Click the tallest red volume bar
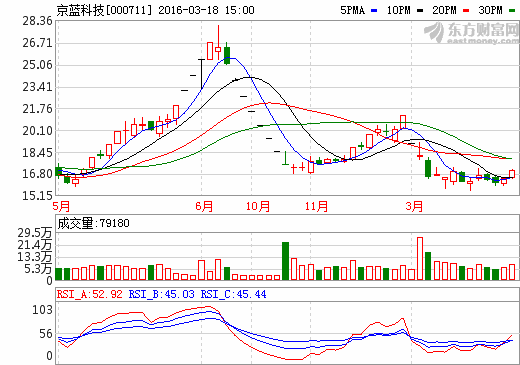The width and height of the screenshot is (520, 365). [x=420, y=259]
